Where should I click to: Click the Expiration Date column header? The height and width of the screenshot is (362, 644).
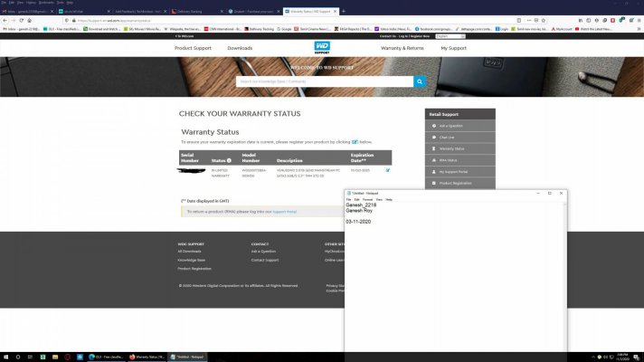(x=362, y=157)
